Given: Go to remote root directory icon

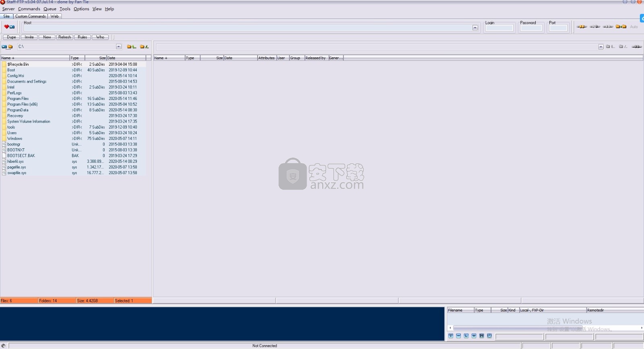Looking at the screenshot, I should click(623, 47).
